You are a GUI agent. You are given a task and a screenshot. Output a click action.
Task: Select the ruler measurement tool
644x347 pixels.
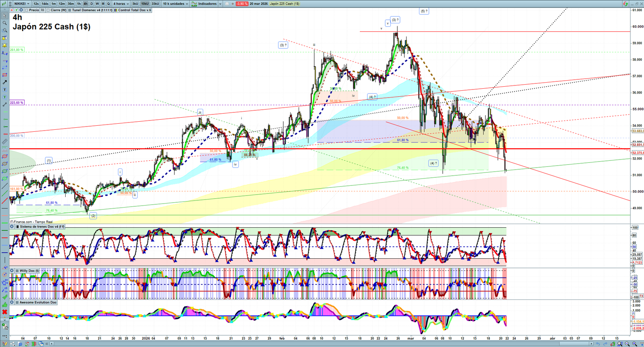[x=5, y=141]
